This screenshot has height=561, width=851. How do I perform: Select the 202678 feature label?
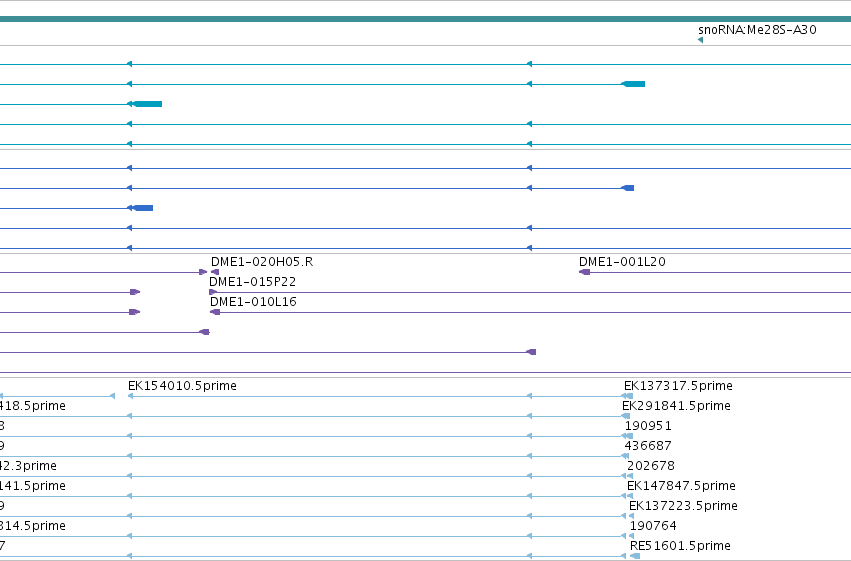651,467
